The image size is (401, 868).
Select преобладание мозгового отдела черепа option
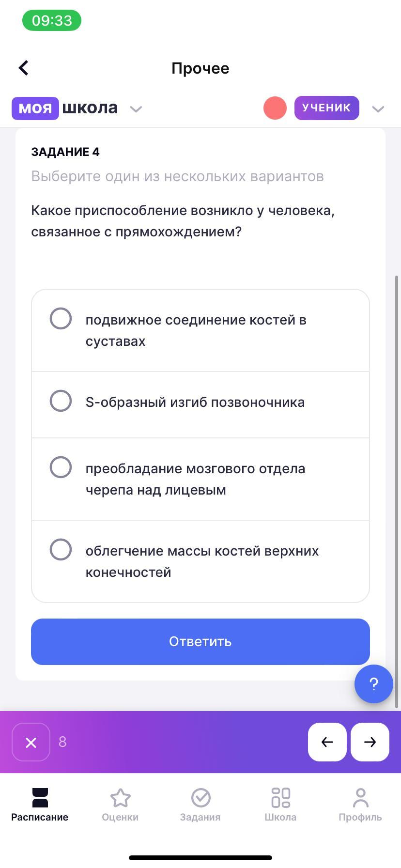[61, 467]
